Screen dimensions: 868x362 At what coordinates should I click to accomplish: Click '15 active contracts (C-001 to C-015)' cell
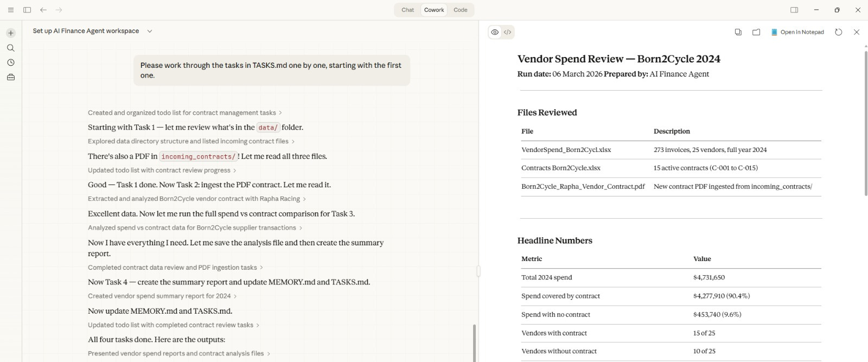pyautogui.click(x=706, y=168)
